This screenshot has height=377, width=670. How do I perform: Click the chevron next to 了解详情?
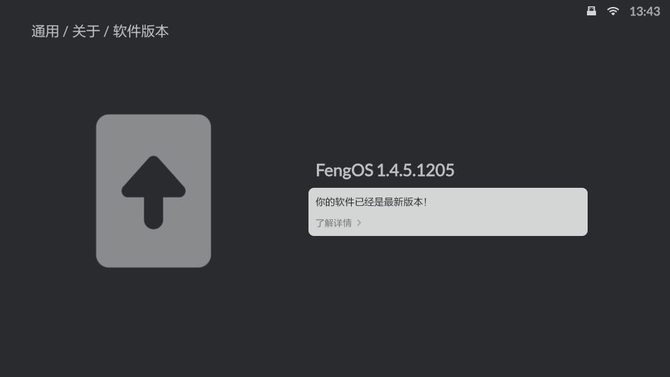pos(359,223)
